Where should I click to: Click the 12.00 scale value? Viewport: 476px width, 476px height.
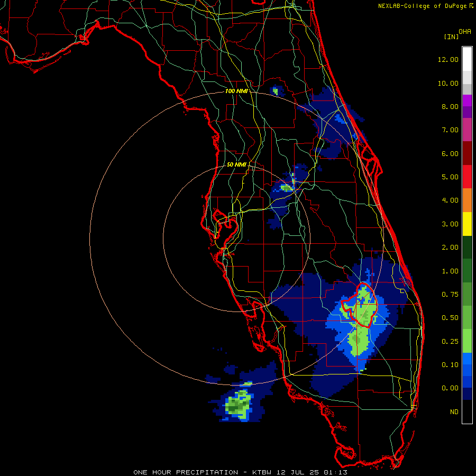point(448,59)
